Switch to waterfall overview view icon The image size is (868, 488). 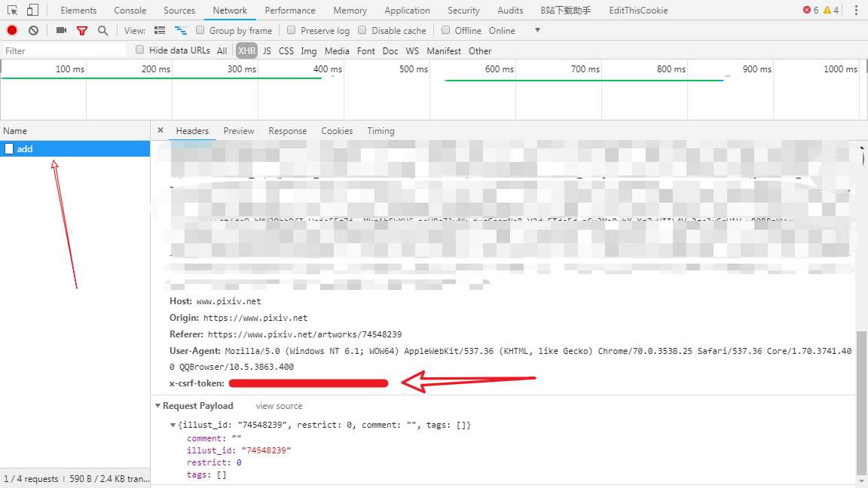coord(181,30)
